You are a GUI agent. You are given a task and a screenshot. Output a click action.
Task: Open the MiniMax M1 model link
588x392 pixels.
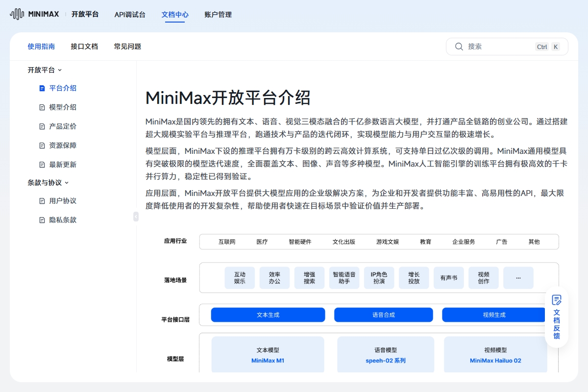(x=267, y=360)
